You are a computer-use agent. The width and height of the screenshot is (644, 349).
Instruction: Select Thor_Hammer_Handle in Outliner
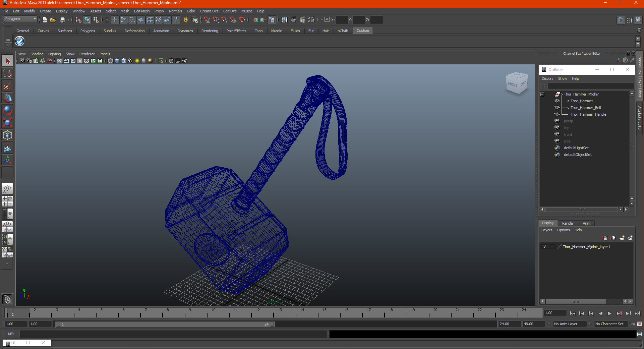pyautogui.click(x=588, y=114)
